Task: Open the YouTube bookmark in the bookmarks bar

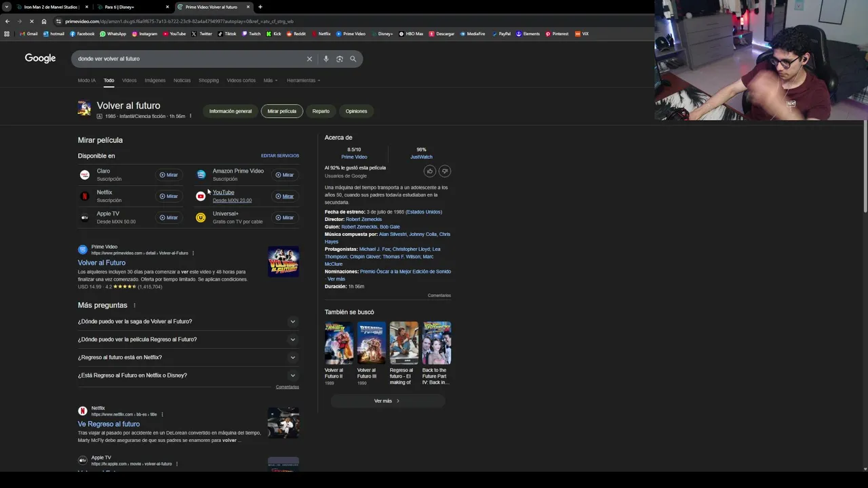Action: 174,34
